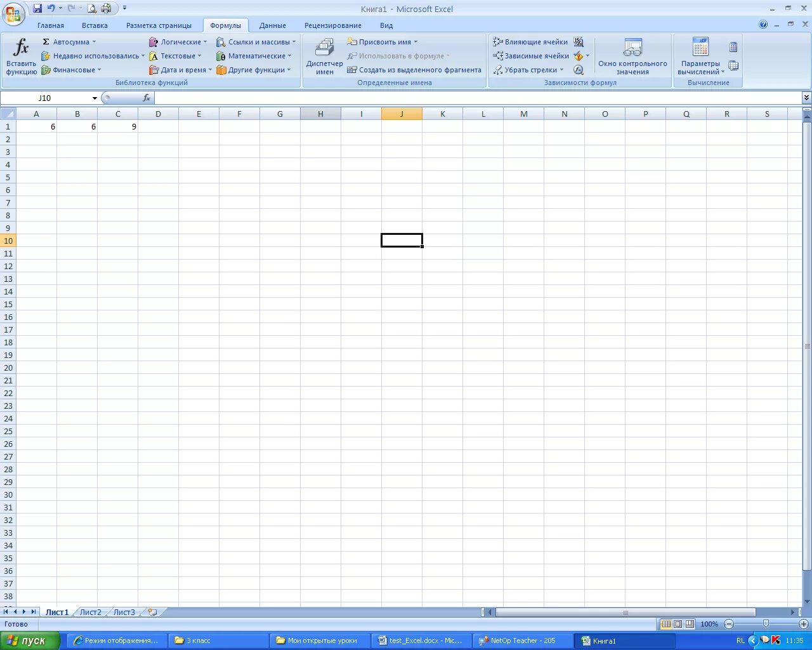Click the Quick Print icon

coord(106,8)
